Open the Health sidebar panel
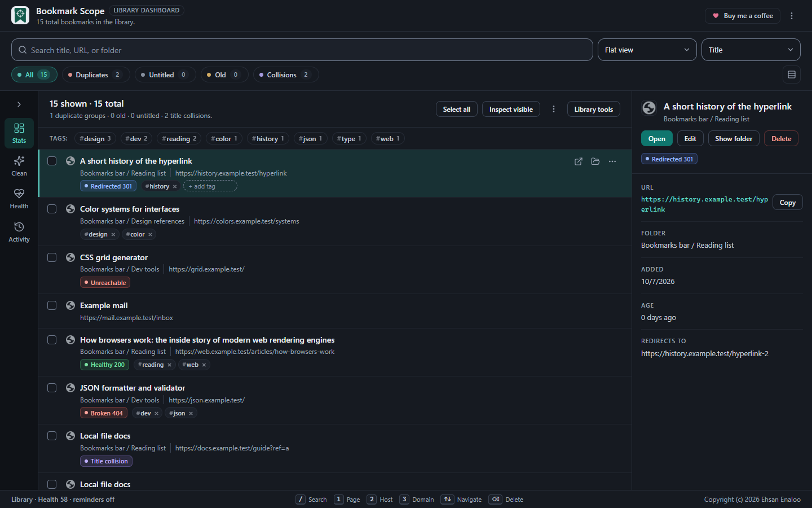Screen dimensions: 812x508 [x=19, y=199]
